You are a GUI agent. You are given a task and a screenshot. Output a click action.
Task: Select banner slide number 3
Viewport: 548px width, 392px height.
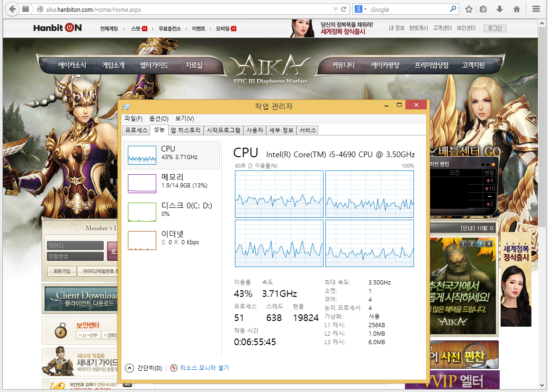click(480, 243)
